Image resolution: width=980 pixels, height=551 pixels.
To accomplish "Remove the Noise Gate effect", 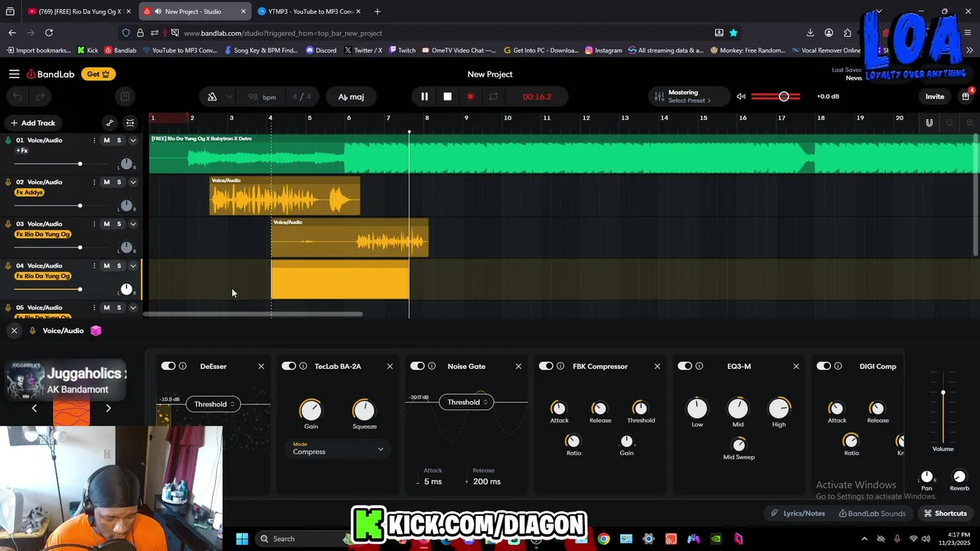I will coord(518,366).
